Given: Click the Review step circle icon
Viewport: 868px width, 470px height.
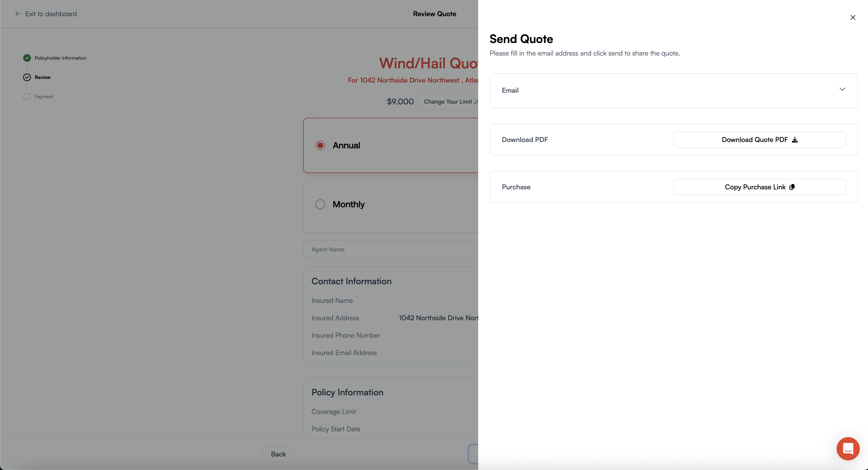Looking at the screenshot, I should pos(27,77).
